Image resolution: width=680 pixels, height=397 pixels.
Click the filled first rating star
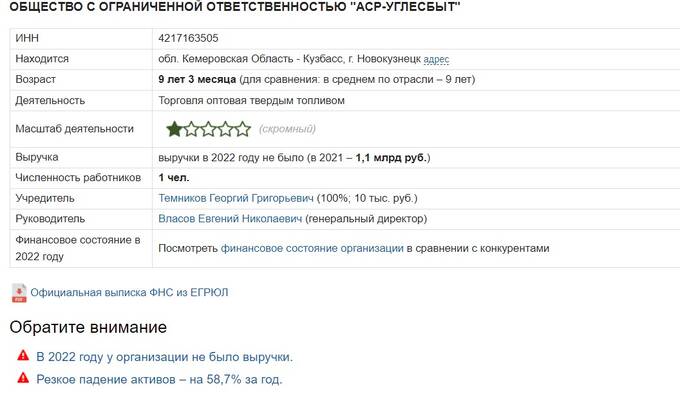pos(174,129)
